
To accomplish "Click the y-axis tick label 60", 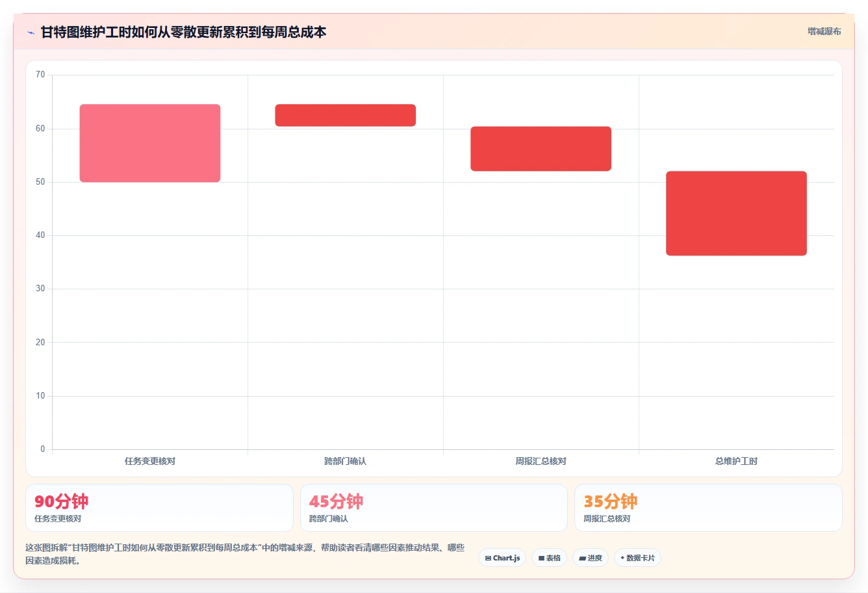I will point(40,129).
